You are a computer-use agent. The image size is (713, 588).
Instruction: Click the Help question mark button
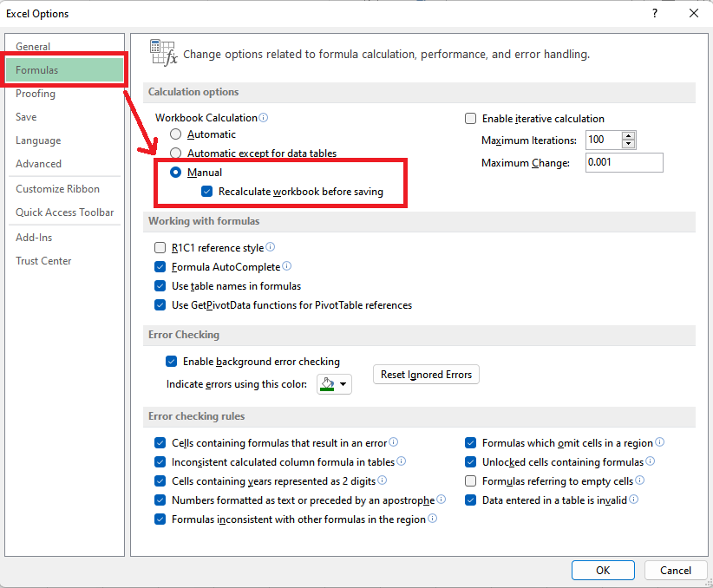pyautogui.click(x=655, y=13)
